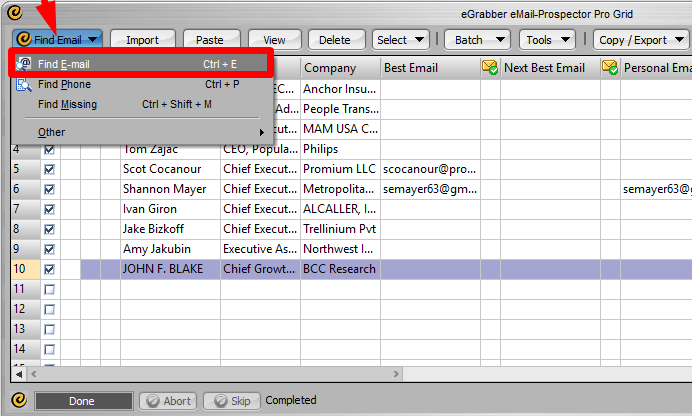Click the Done progress indicator bar
The height and width of the screenshot is (416, 692).
(82, 401)
